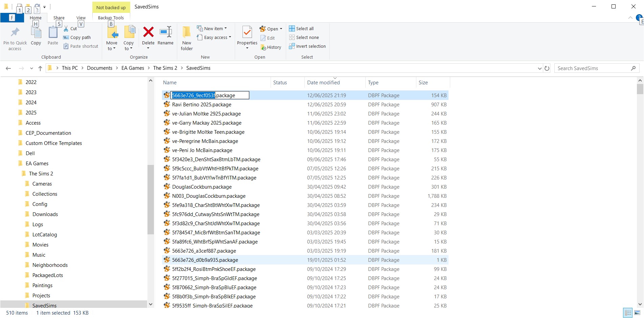Open Customize Quick Access Toolbar dropdown
This screenshot has height=318, width=644.
[44, 7]
